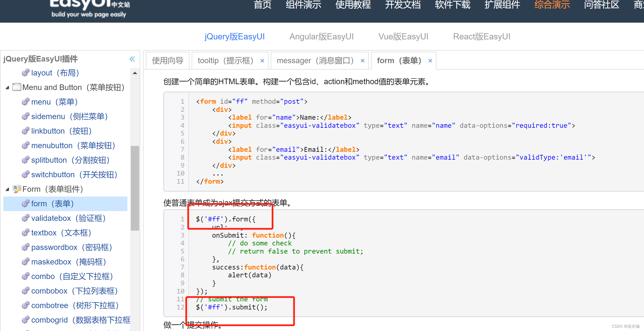The width and height of the screenshot is (644, 331).
Task: Click the Form（表单组件）folder icon
Action: 17,189
